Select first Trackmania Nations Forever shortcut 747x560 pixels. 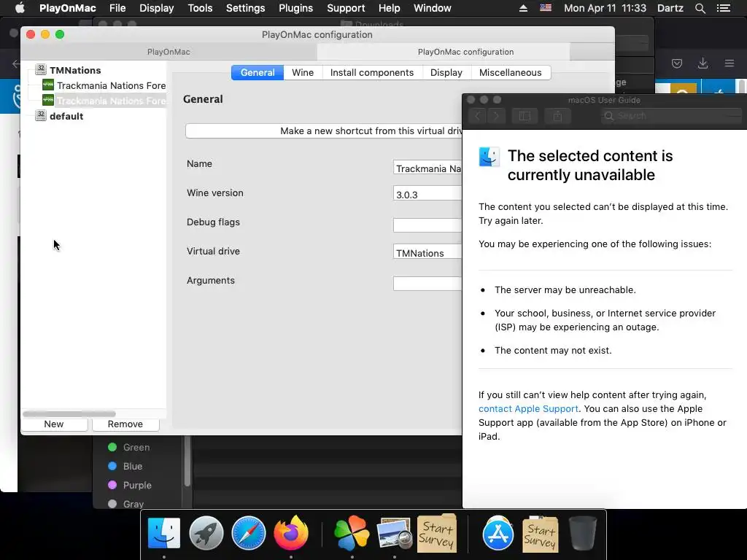point(112,85)
